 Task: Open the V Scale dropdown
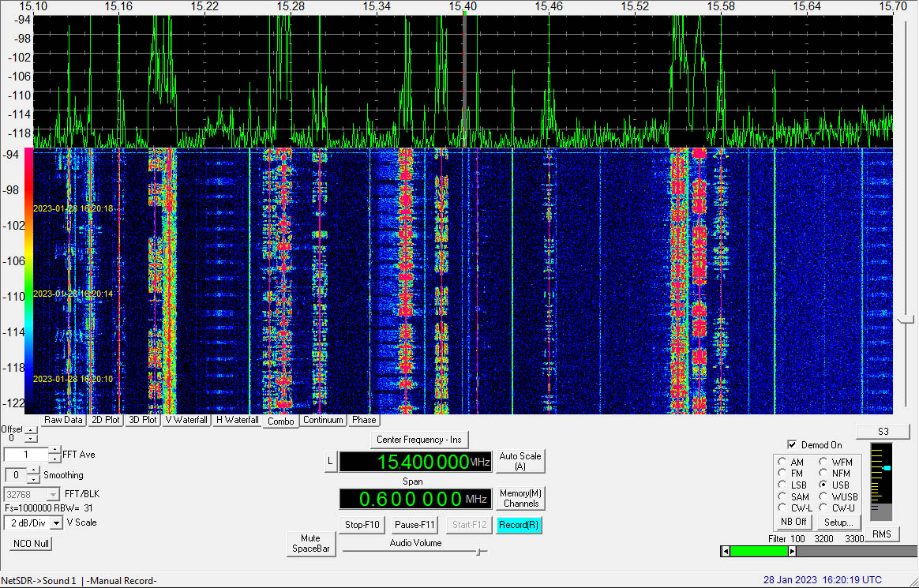pyautogui.click(x=57, y=522)
